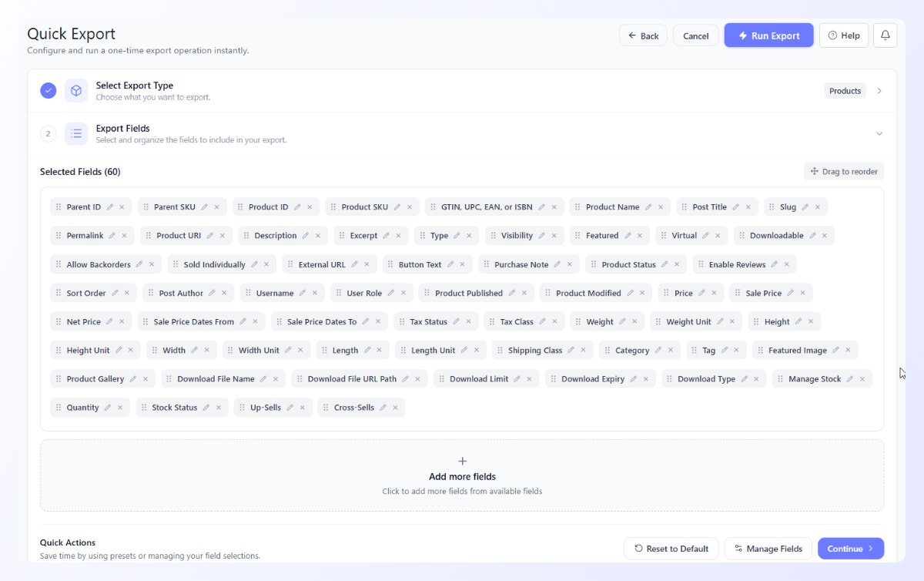Open the Select Export Type step
The height and width of the screenshot is (581, 924).
(x=462, y=91)
